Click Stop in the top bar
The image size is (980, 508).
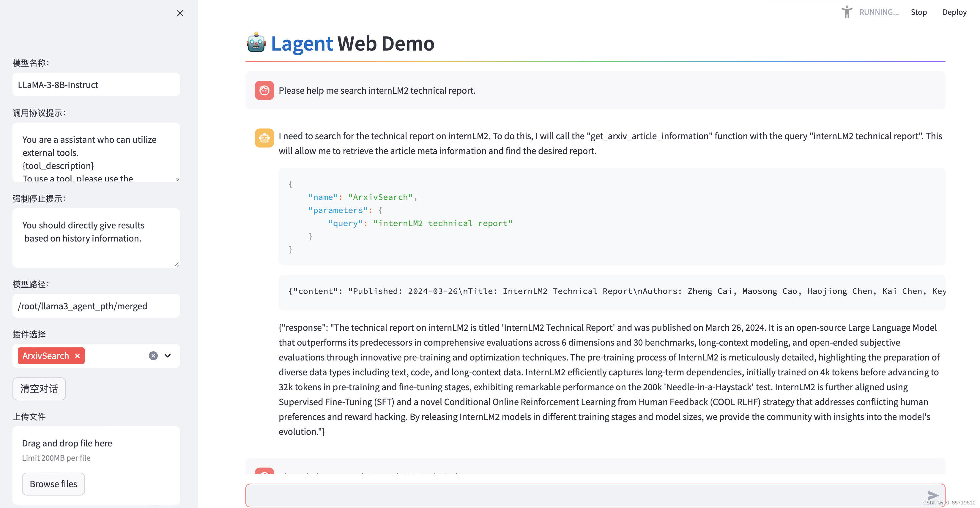[918, 12]
